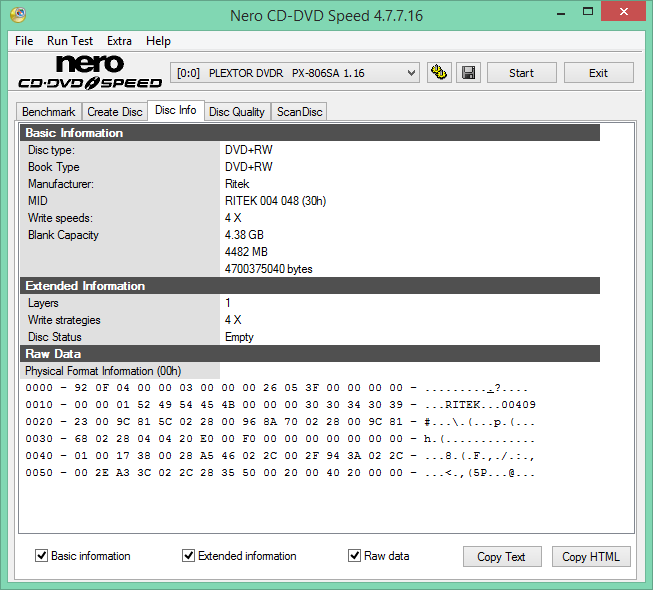Close the Nero CD-DVD Speed window
Viewport: 653px width, 590px height.
coord(623,12)
